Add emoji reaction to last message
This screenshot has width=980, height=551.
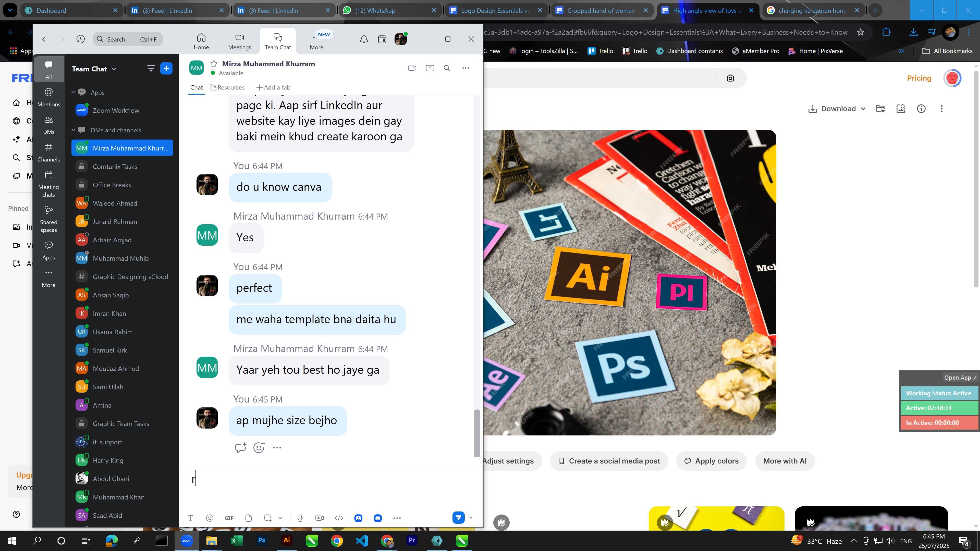(x=259, y=448)
